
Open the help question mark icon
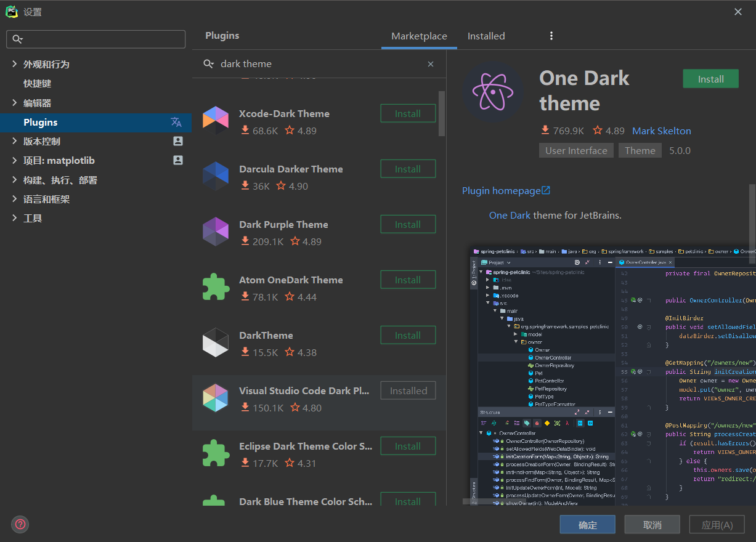click(x=20, y=524)
